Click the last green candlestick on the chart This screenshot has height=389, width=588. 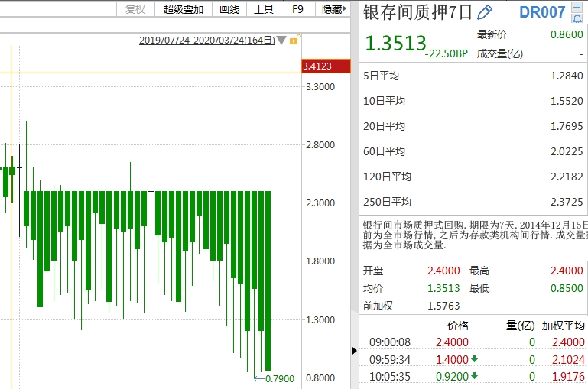pyautogui.click(x=268, y=280)
